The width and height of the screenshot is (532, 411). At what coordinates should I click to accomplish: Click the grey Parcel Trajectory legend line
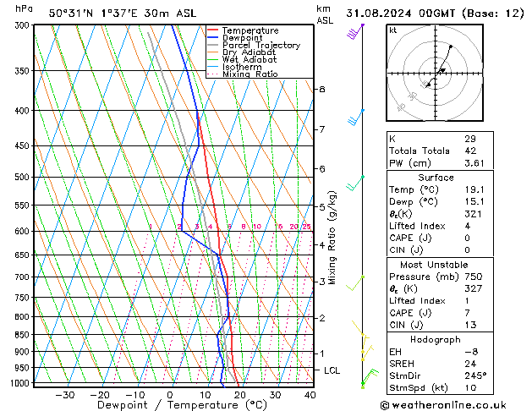click(212, 45)
